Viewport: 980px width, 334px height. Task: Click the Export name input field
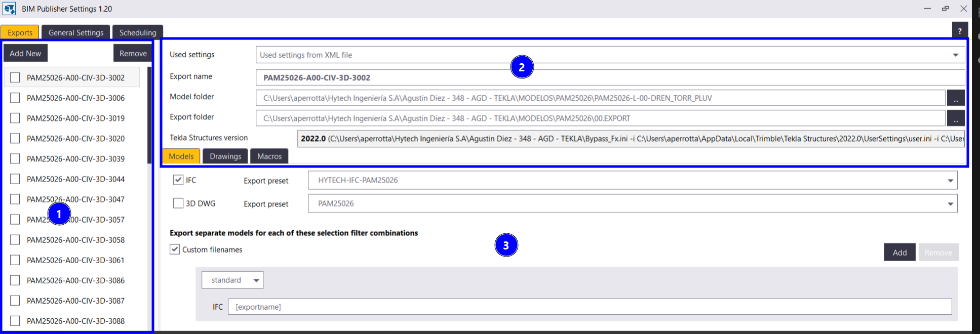coord(610,77)
